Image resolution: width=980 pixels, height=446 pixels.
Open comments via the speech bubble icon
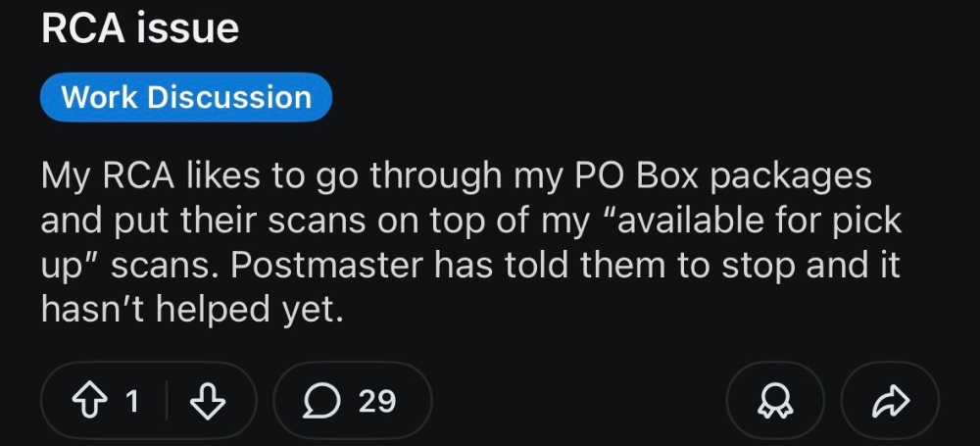pyautogui.click(x=320, y=401)
